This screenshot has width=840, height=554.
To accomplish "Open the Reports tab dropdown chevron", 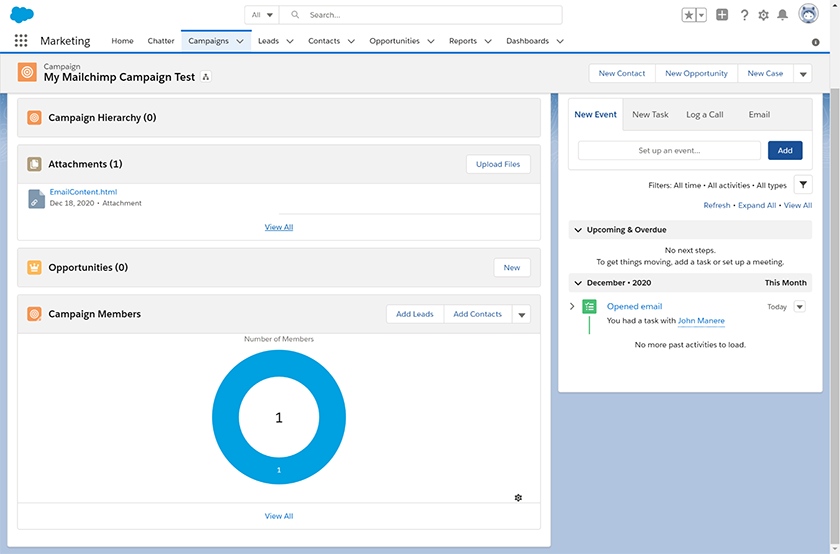I will [x=488, y=41].
